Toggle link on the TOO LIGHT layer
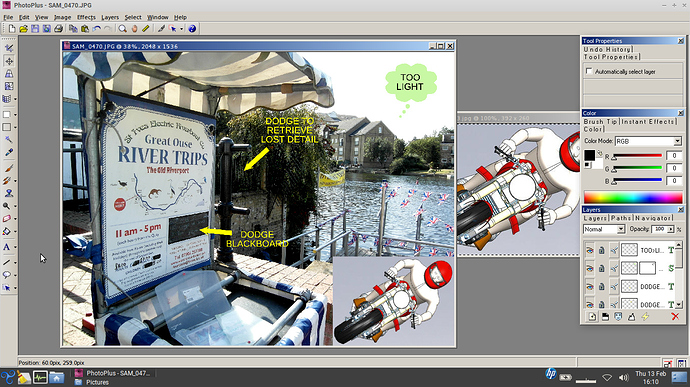690x387 pixels. click(x=614, y=250)
